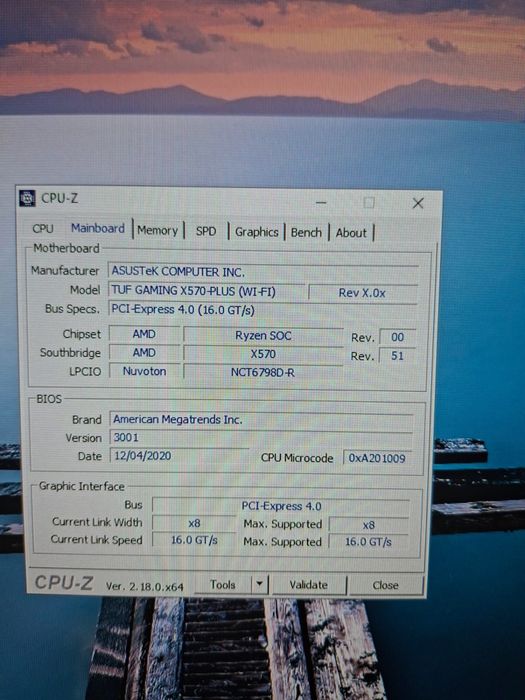
Task: Click the chipset Rev. value 00
Action: pos(397,337)
